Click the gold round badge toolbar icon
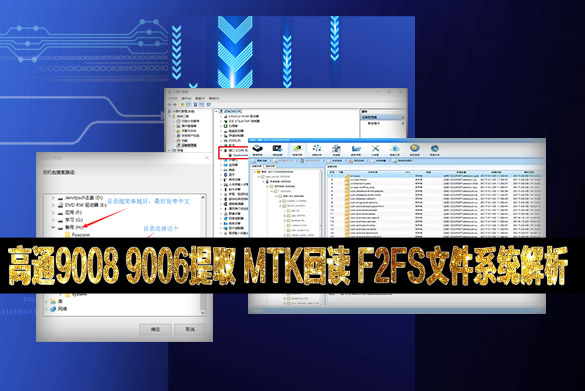The width and height of the screenshot is (585, 391). [x=414, y=148]
